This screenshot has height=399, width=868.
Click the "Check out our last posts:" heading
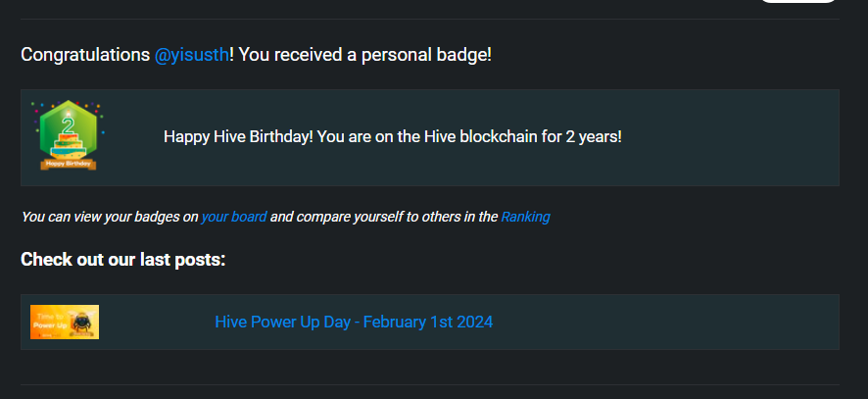[122, 260]
